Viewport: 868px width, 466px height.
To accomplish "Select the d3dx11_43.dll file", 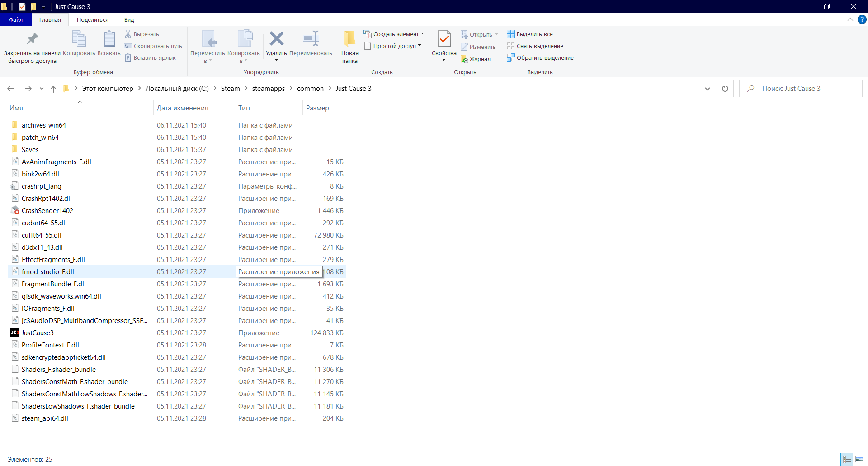I will (x=177, y=247).
